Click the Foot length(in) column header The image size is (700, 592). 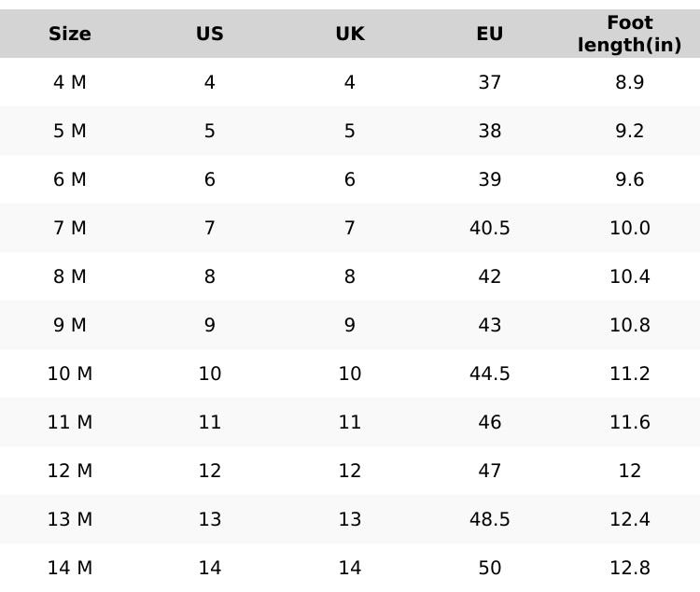[630, 35]
